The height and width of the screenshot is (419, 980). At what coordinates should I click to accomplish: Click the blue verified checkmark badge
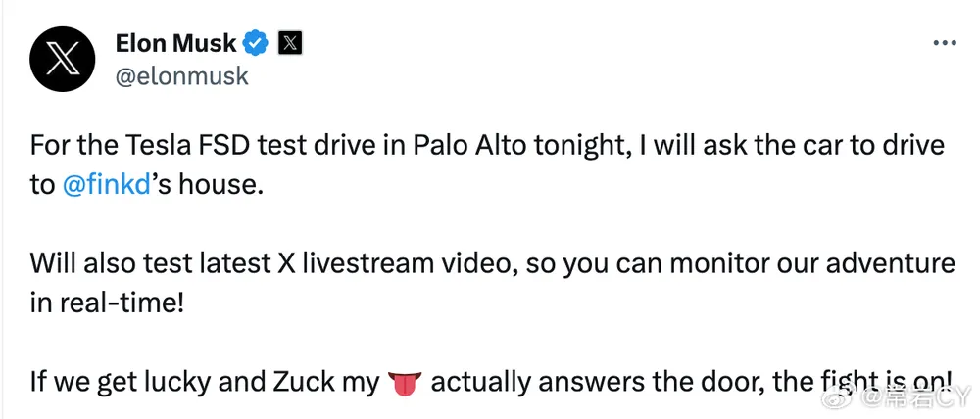(256, 43)
